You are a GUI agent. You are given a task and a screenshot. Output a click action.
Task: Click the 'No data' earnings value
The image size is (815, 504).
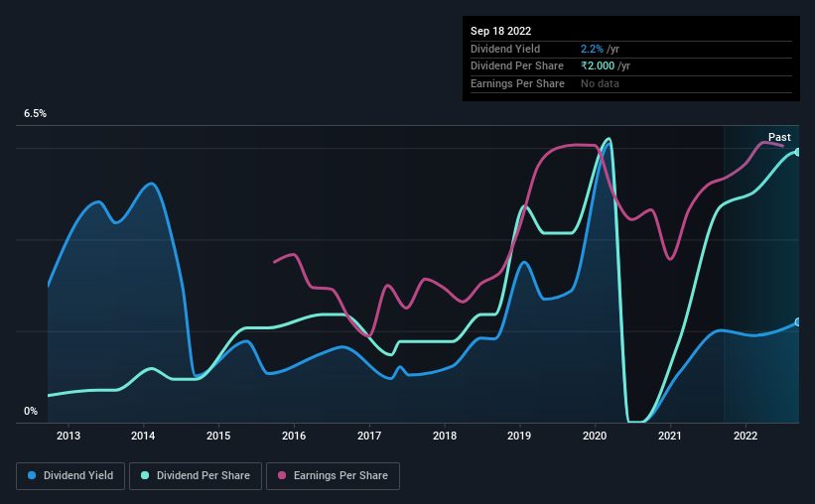click(x=600, y=83)
